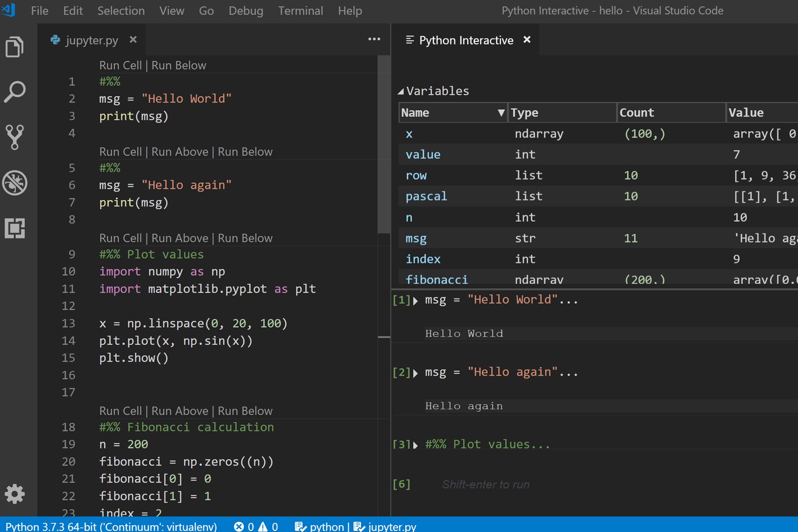Image resolution: width=798 pixels, height=532 pixels.
Task: Expand input cell [1] Hello World
Action: (x=415, y=301)
